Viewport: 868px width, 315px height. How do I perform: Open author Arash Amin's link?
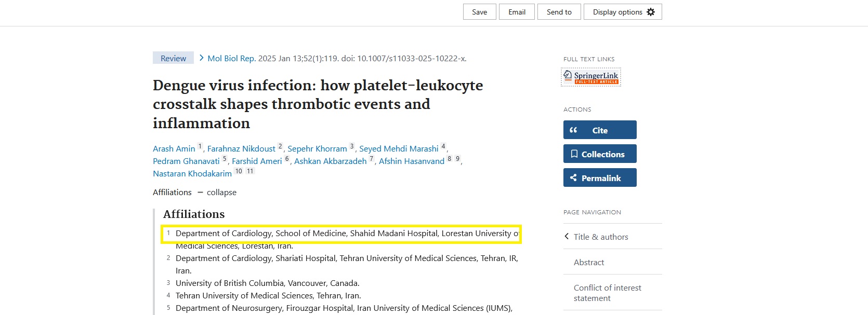click(174, 149)
